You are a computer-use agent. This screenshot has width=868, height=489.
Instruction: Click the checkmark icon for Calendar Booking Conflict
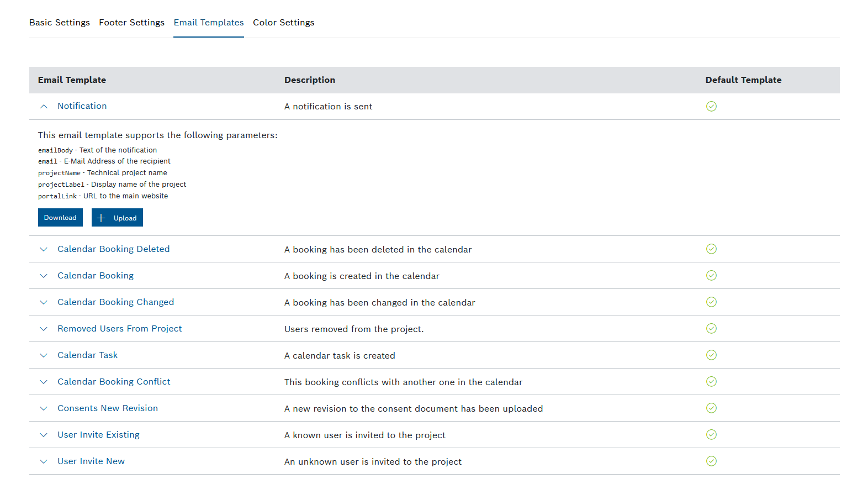711,382
